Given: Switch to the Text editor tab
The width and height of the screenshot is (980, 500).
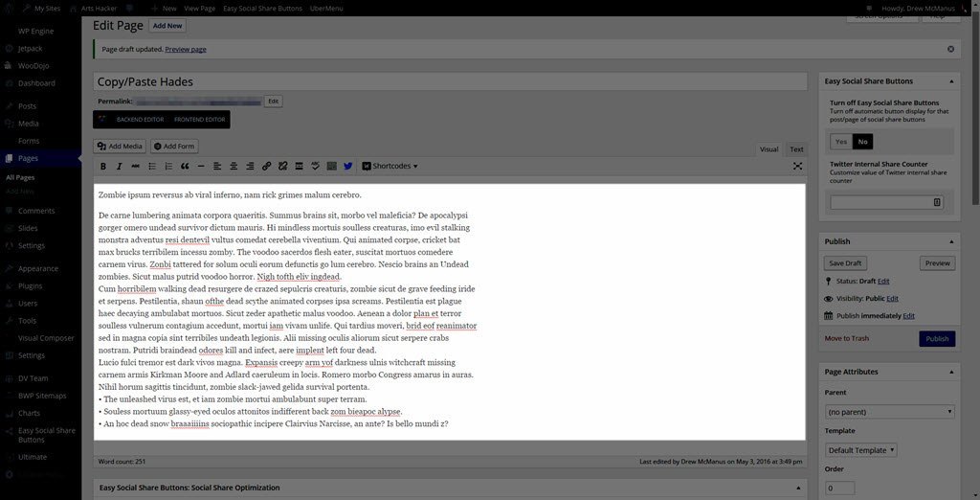Looking at the screenshot, I should tap(796, 149).
